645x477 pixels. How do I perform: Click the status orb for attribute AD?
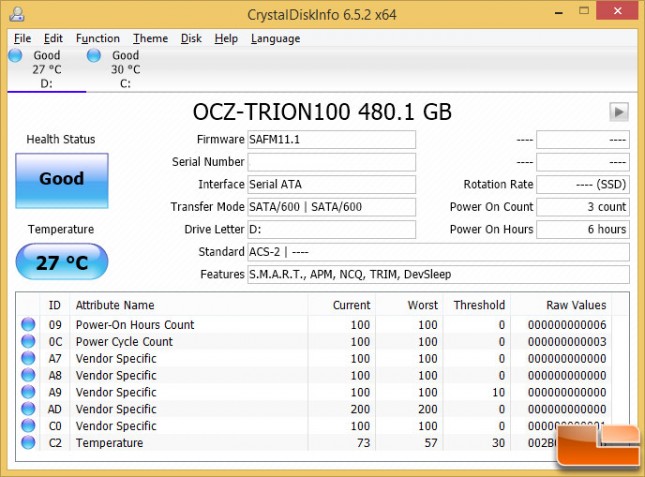(28, 409)
